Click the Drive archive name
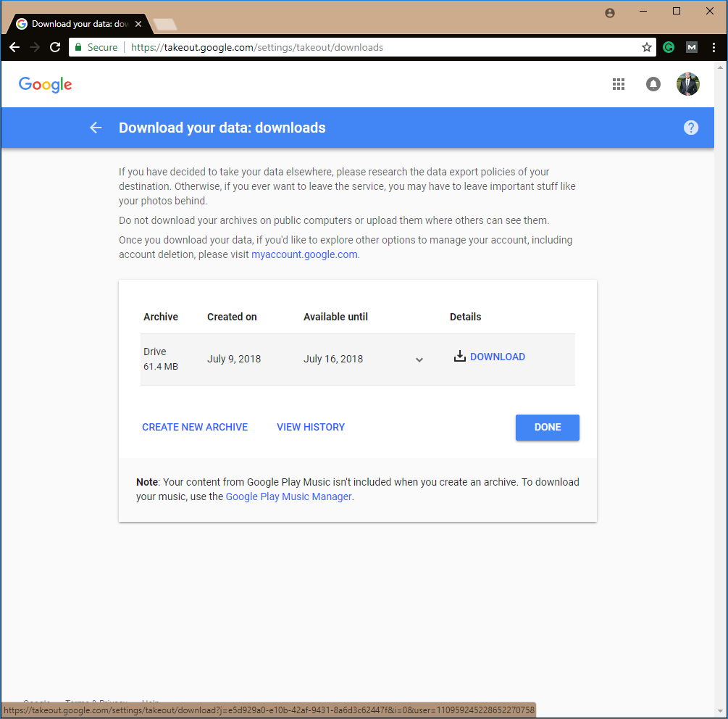728x719 pixels. point(154,352)
